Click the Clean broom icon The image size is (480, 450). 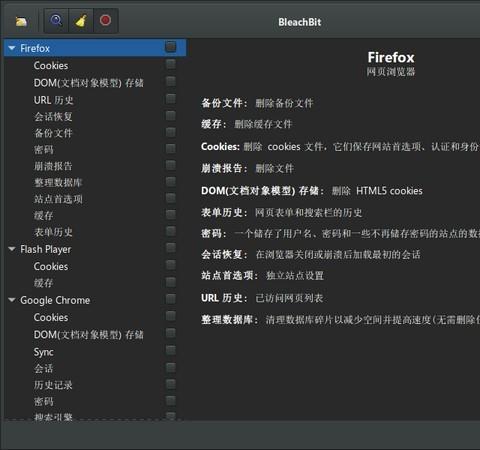[x=81, y=21]
